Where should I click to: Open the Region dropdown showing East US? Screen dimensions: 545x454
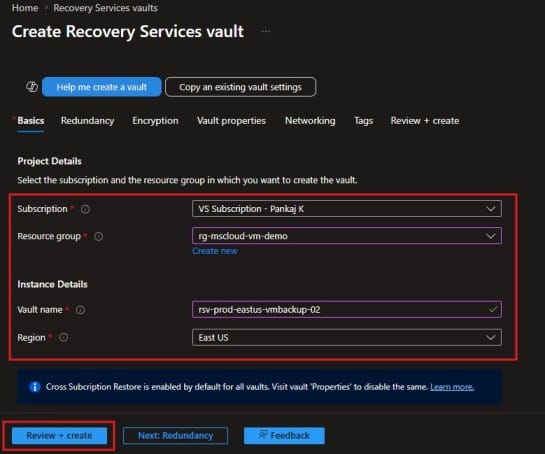[x=347, y=337]
